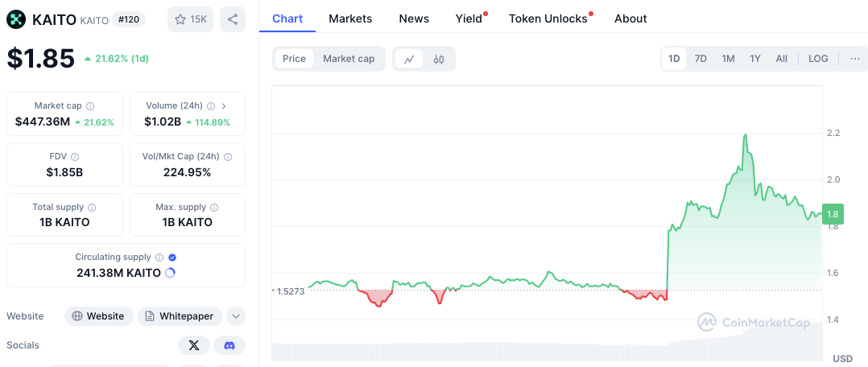Click info icon next to Max. supply
The image size is (868, 367).
(x=214, y=208)
